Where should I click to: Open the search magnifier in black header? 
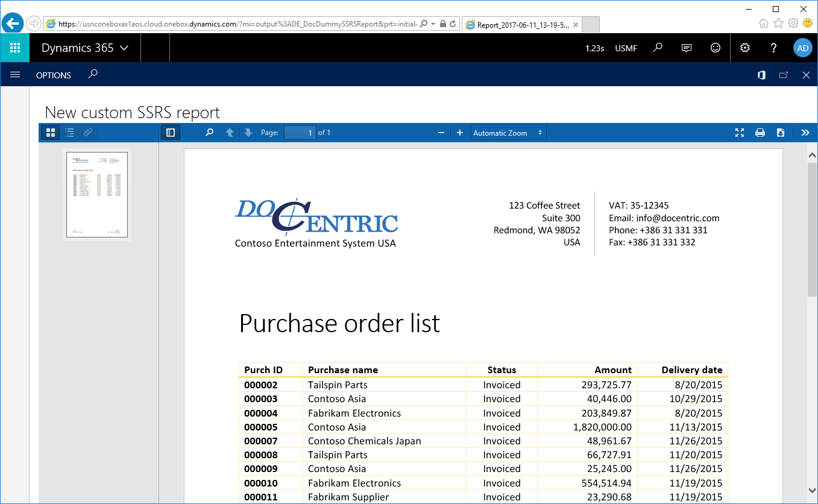(x=658, y=48)
